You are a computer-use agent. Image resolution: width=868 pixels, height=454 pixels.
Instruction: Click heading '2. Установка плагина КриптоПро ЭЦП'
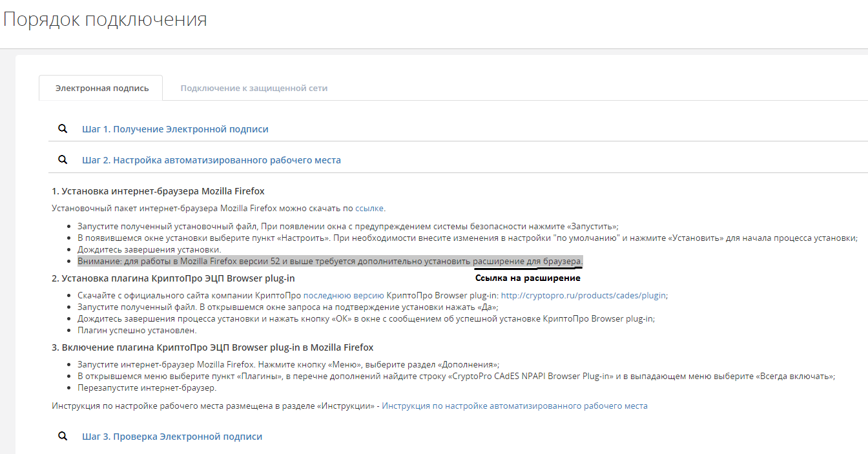pyautogui.click(x=173, y=278)
